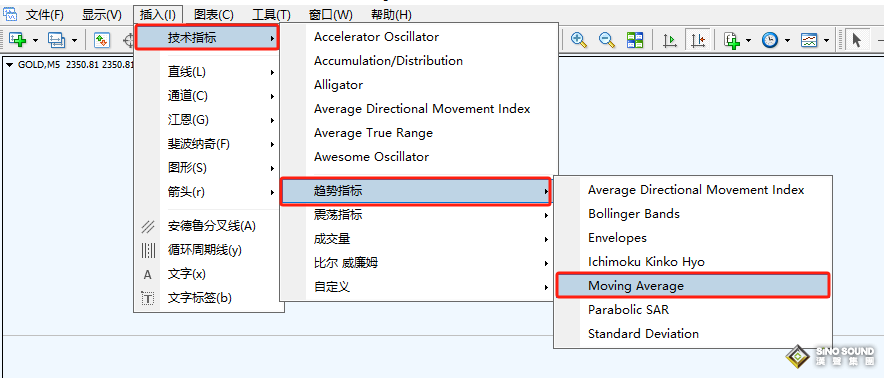Toggle the Auto Scroll chart icon
Viewport: 884px width, 378px height.
[x=670, y=40]
